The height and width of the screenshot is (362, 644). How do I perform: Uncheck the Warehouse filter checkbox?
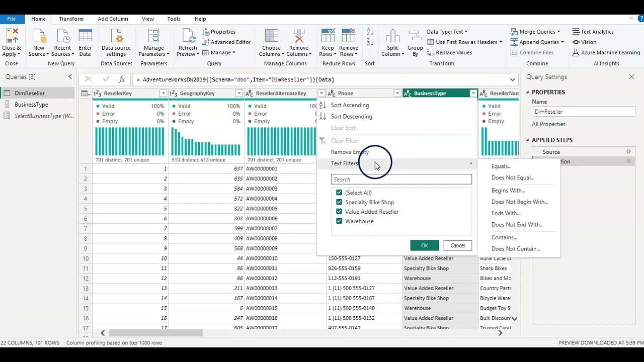pyautogui.click(x=339, y=221)
